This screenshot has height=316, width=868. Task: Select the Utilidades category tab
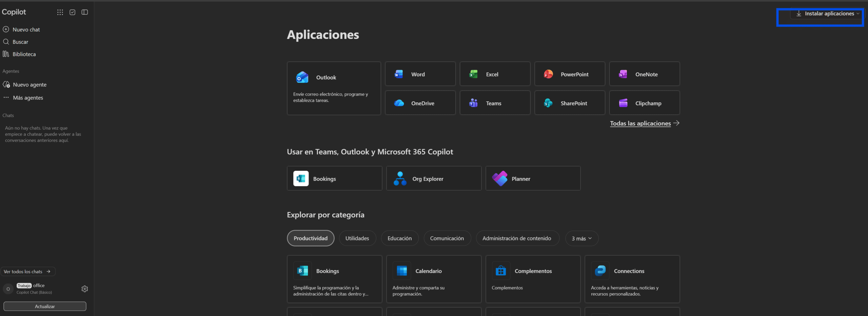point(357,238)
